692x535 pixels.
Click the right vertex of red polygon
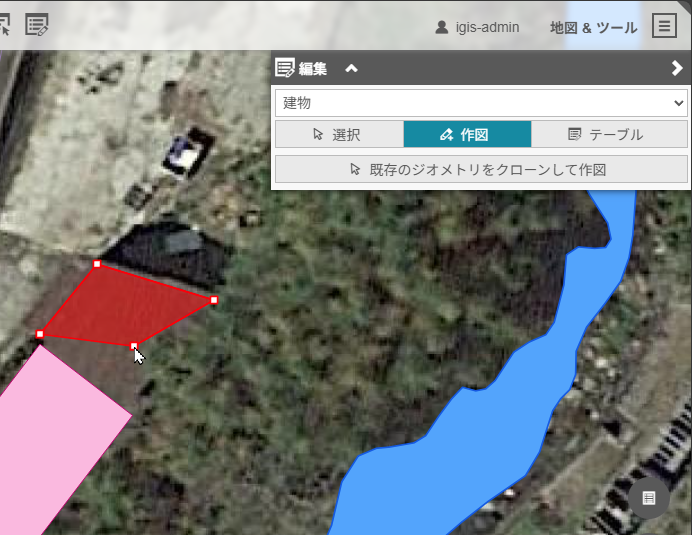214,300
